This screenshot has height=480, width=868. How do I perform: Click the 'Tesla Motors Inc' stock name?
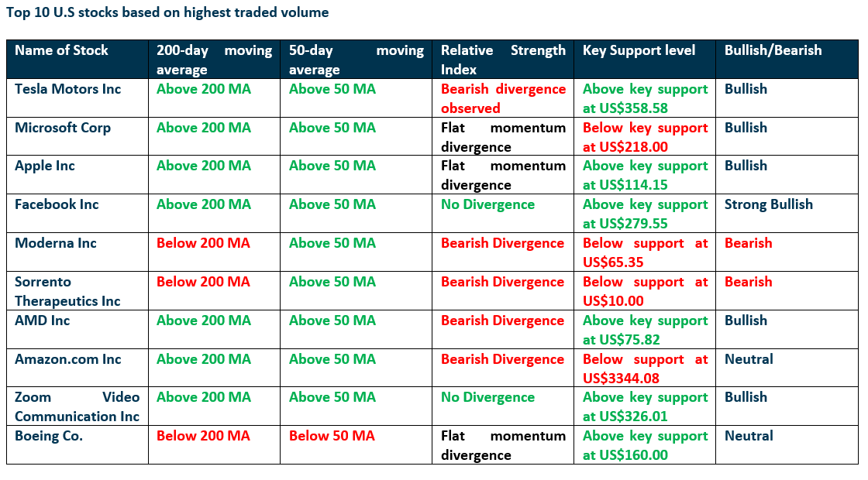[x=67, y=89]
